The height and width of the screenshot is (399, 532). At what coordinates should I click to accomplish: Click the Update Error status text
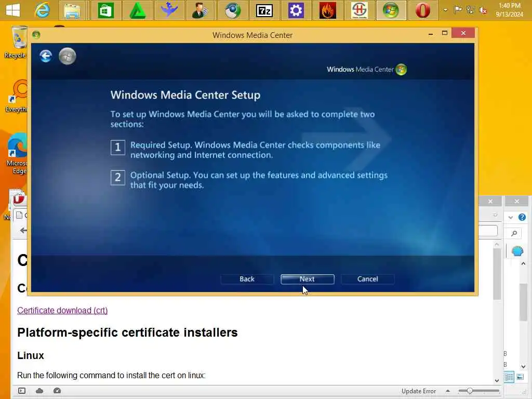point(419,391)
